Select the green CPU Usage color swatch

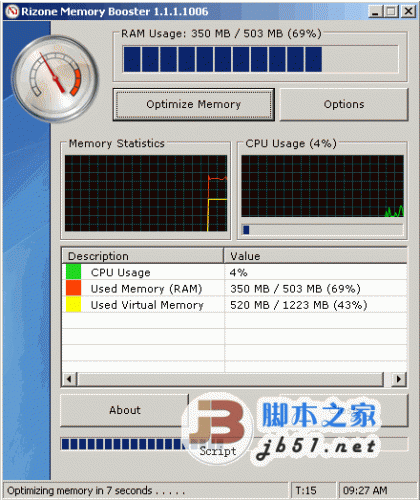click(x=73, y=272)
